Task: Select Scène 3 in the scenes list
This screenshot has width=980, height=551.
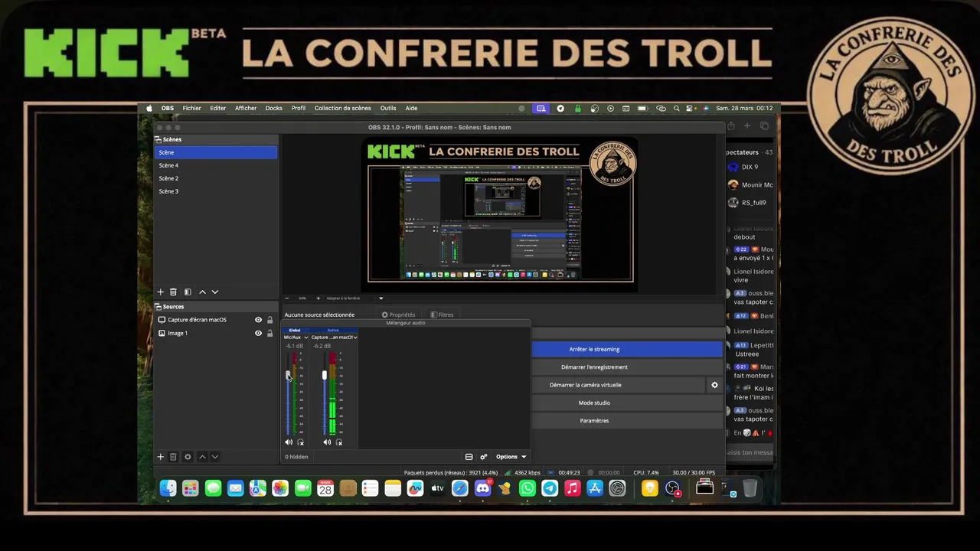Action: pyautogui.click(x=216, y=191)
